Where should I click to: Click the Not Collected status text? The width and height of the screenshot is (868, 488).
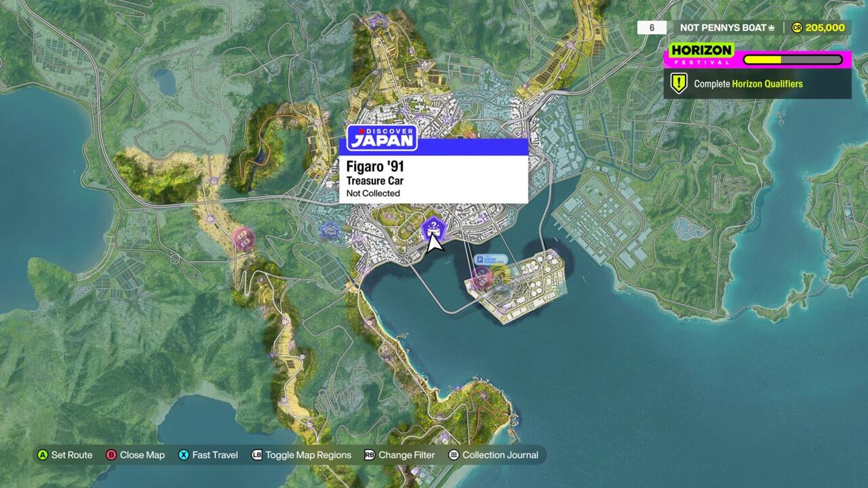pyautogui.click(x=373, y=193)
